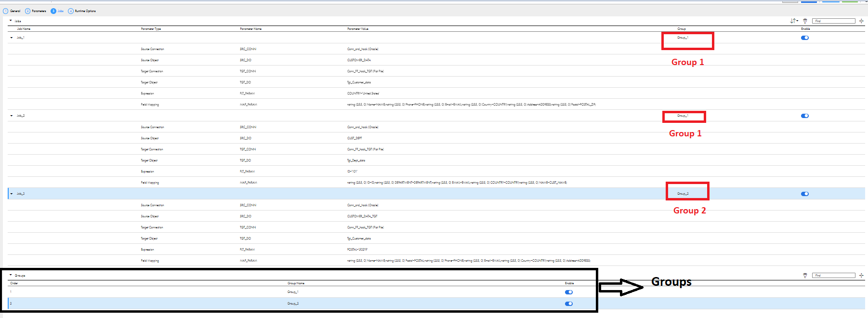
Task: Select Group_2 name in Groups table
Action: tap(293, 304)
